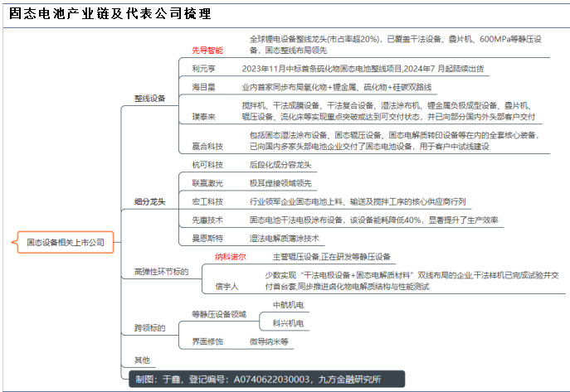Click the 宏工科技 description 行业领军企业固态电池上料
Image resolution: width=570 pixels, height=392 pixels.
point(358,202)
